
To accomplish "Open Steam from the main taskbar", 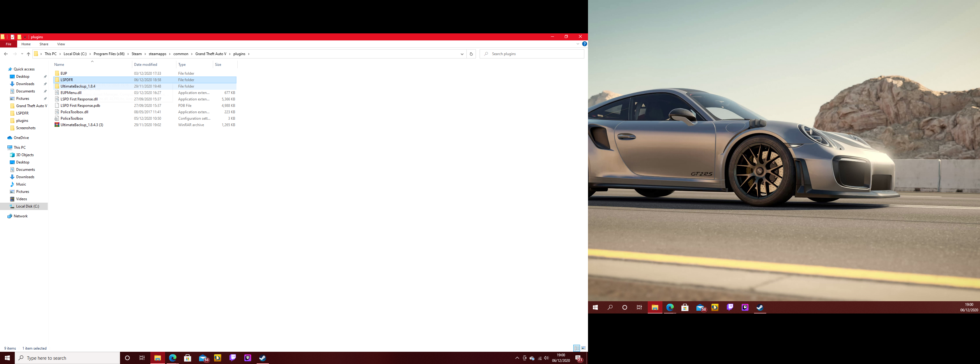I will pyautogui.click(x=262, y=358).
